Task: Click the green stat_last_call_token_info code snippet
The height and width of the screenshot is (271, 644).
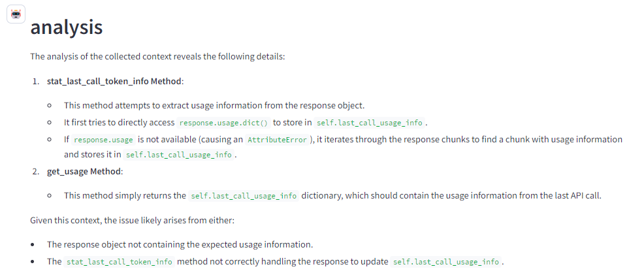Action: 120,262
